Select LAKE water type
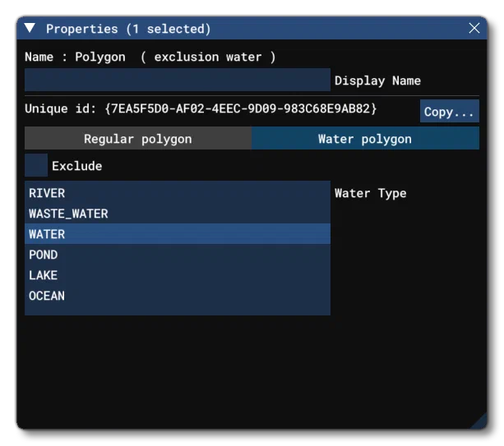 click(x=178, y=275)
